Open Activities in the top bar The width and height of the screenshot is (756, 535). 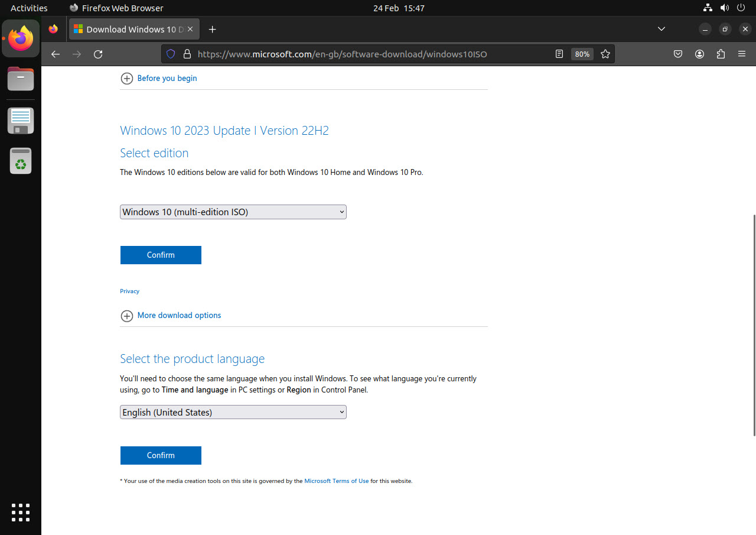29,8
